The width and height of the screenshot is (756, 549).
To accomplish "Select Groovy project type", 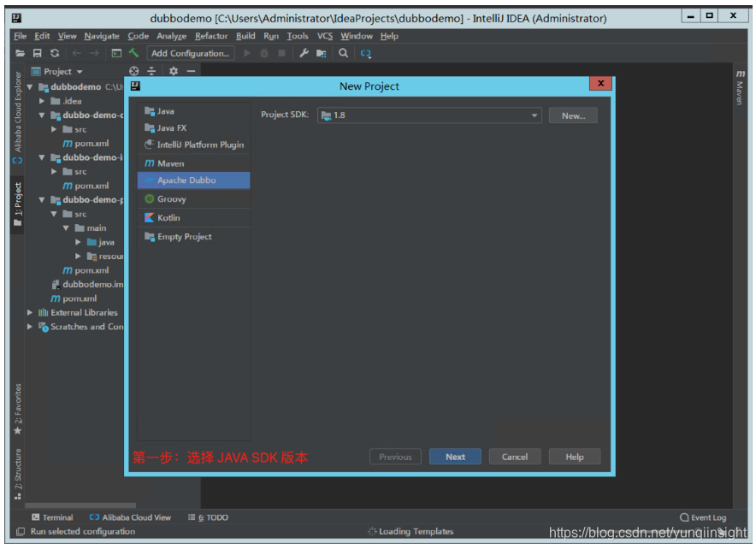I will tap(194, 199).
